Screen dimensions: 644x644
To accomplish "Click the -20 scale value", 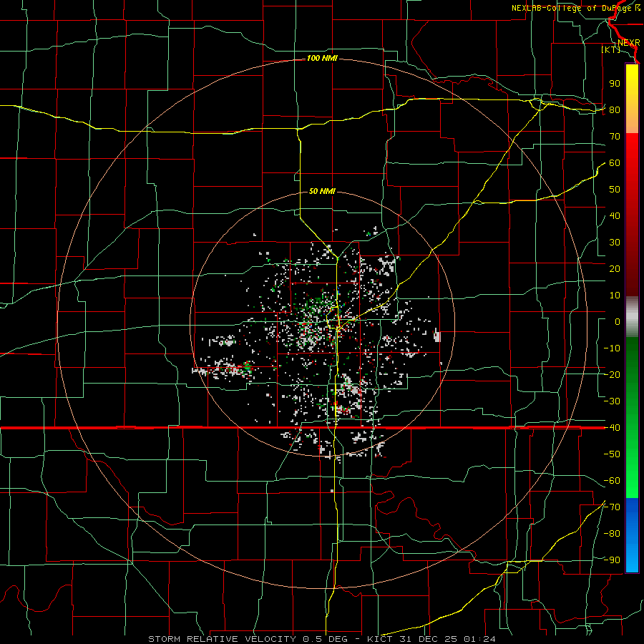I will pos(612,374).
